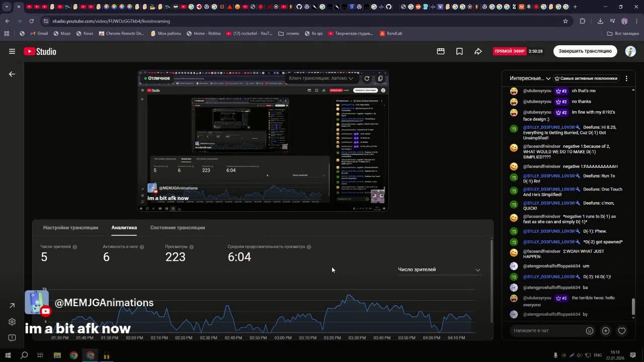Open Самые активные поклонники chip
The height and width of the screenshot is (362, 644).
586,78
